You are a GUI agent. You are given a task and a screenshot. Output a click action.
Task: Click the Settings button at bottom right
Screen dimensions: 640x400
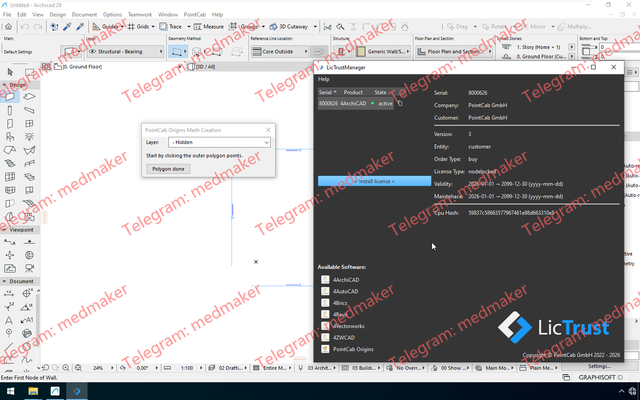pos(599,366)
